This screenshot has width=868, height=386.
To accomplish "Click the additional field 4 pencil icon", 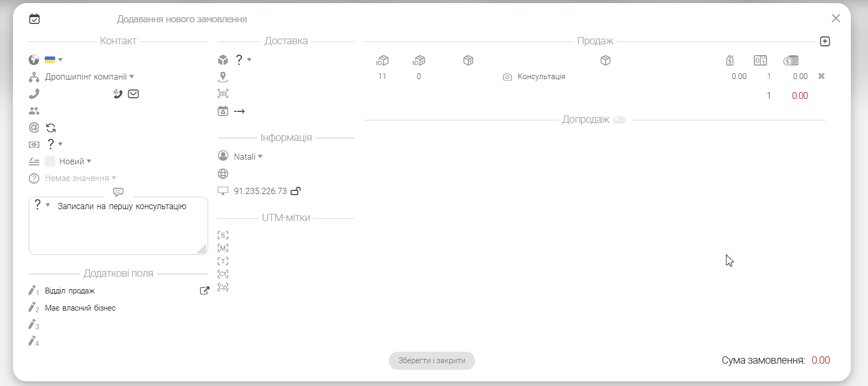I will click(34, 342).
